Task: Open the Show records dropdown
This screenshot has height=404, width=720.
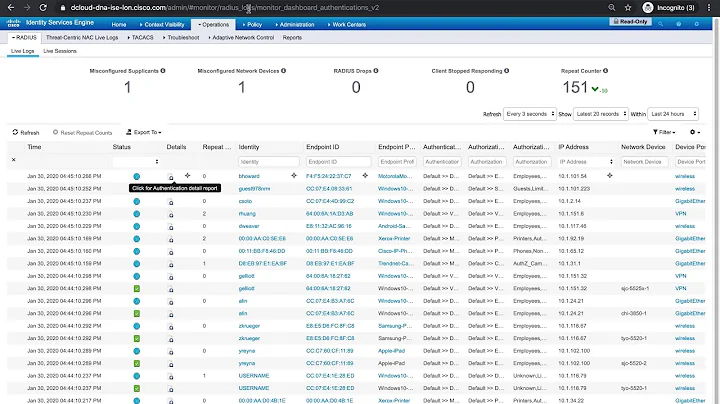Action: click(601, 114)
